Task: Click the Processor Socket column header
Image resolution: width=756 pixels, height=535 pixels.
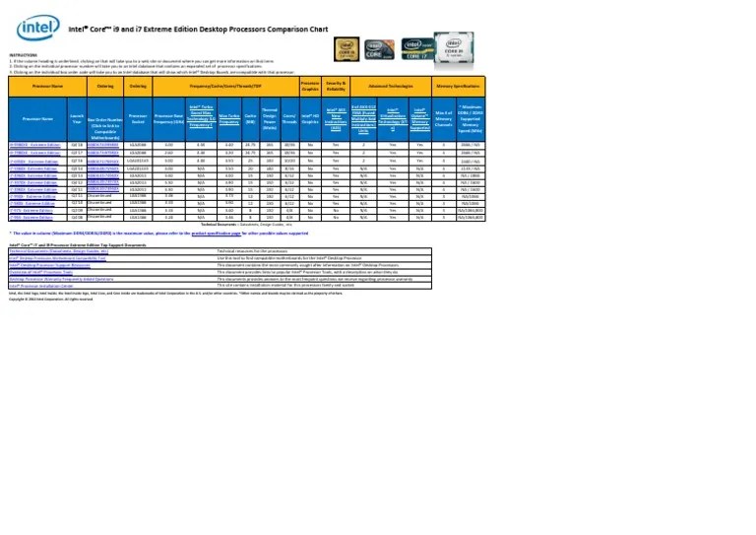Action: pyautogui.click(x=138, y=118)
